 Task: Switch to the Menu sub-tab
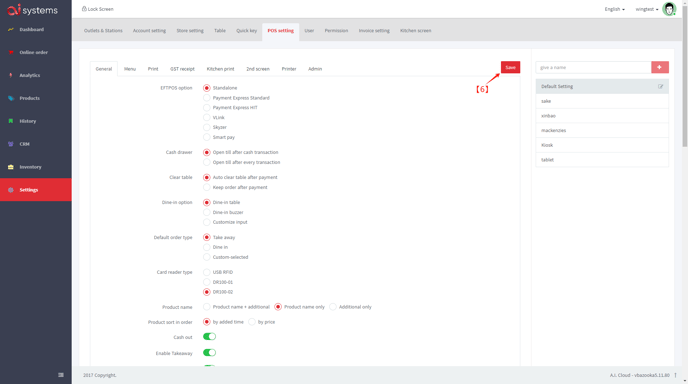click(x=130, y=69)
